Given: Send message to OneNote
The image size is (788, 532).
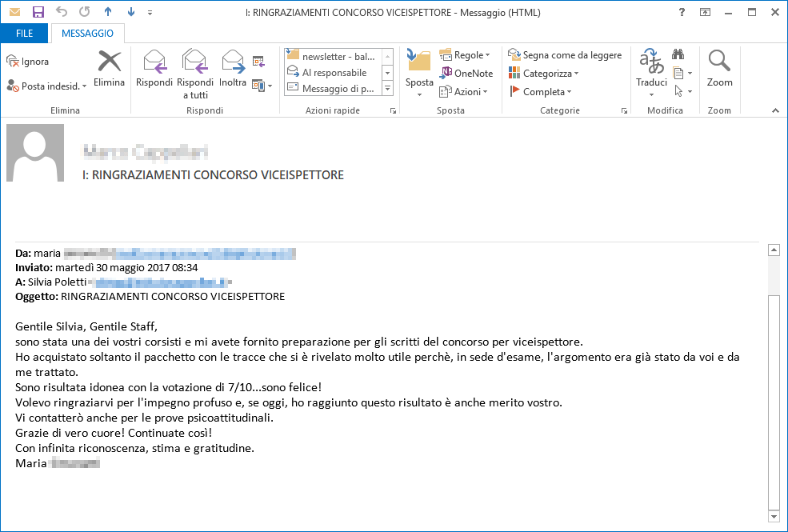Looking at the screenshot, I should [466, 74].
